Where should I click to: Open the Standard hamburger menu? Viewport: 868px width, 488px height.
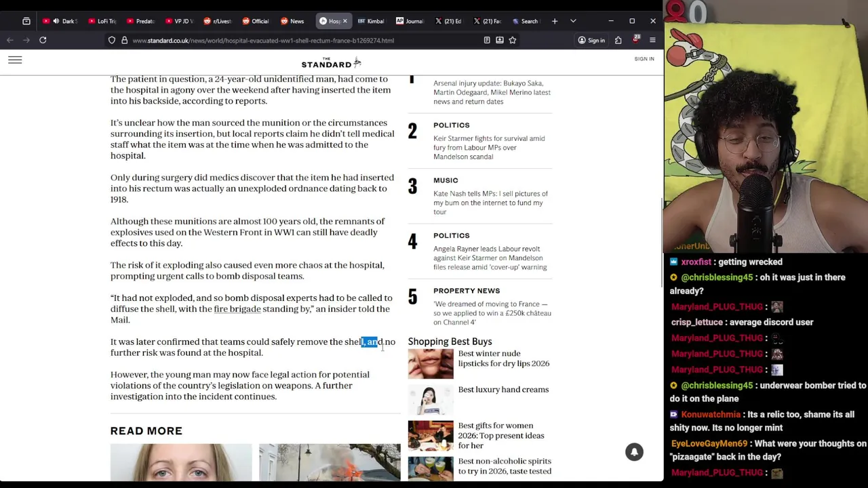coord(15,60)
